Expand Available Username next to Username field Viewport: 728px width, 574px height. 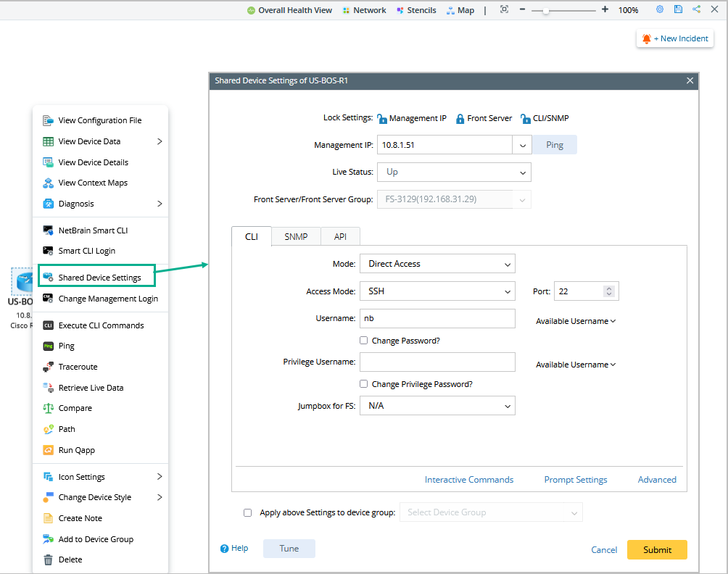(576, 321)
